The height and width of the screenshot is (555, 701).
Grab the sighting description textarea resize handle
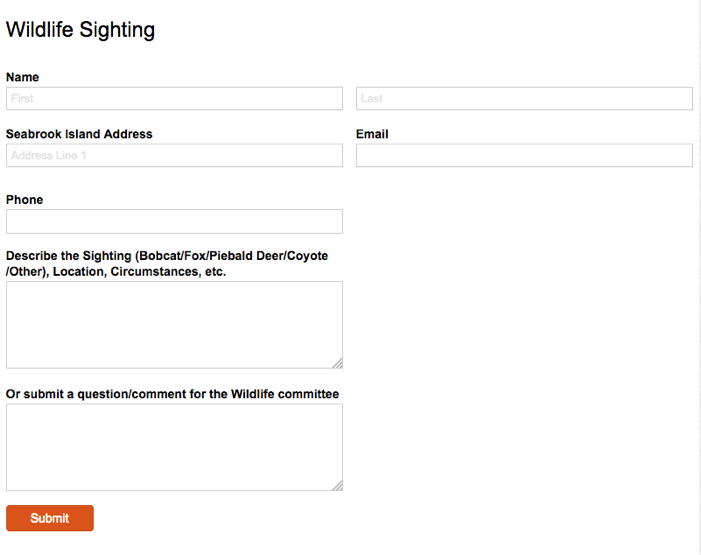coord(337,363)
